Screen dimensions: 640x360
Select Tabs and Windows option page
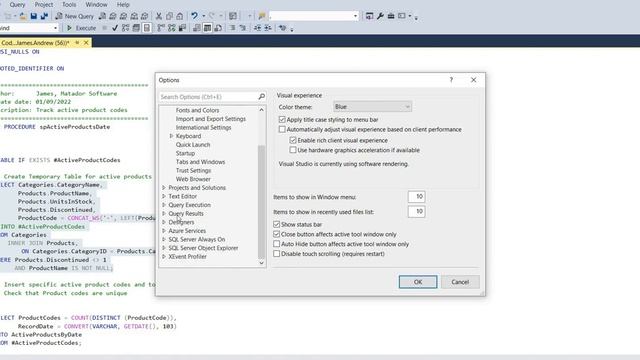[200, 162]
